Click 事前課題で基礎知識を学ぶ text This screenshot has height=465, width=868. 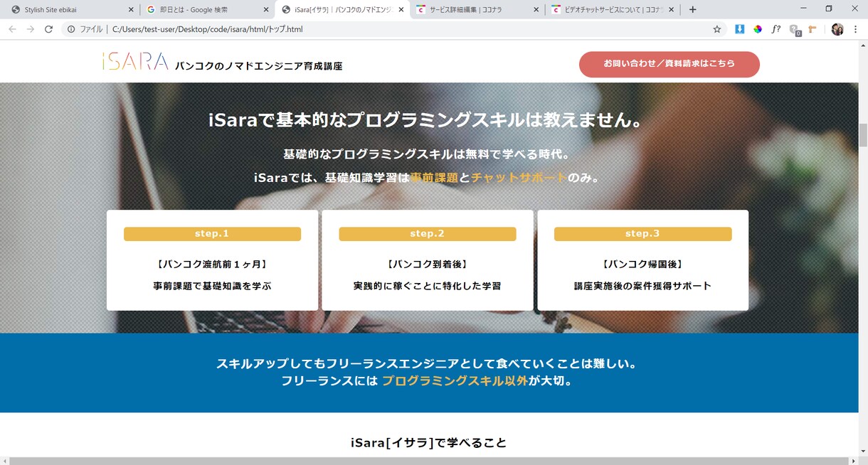[212, 286]
